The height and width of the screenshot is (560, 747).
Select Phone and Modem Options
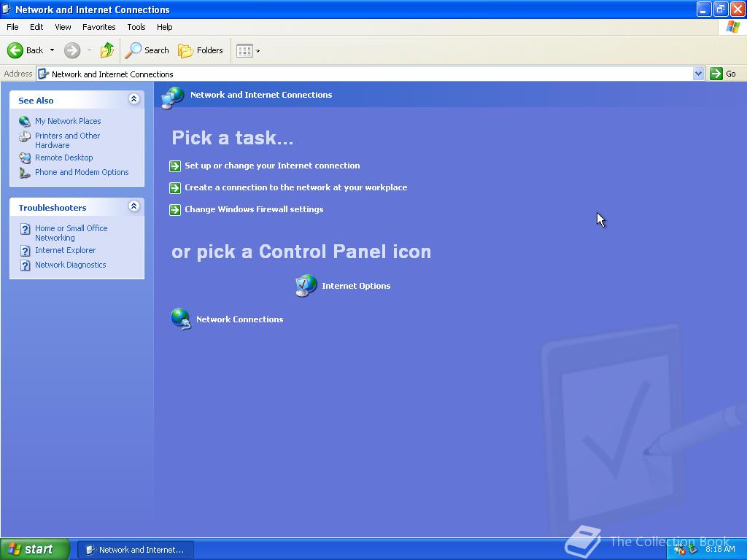tap(82, 172)
